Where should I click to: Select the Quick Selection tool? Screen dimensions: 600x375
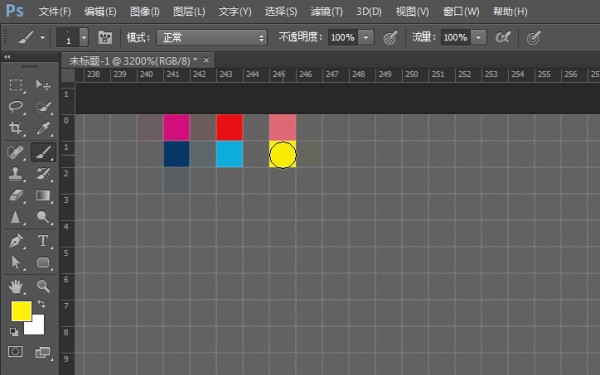[43, 107]
